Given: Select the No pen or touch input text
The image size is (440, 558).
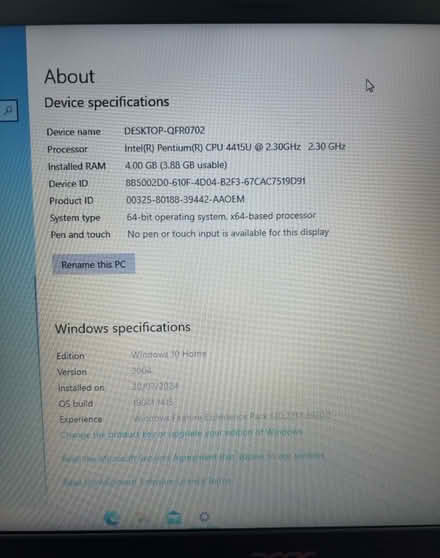Looking at the screenshot, I should (228, 233).
